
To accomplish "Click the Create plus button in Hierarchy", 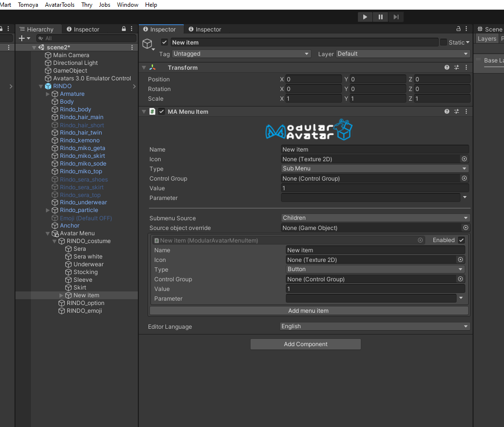I will (22, 38).
